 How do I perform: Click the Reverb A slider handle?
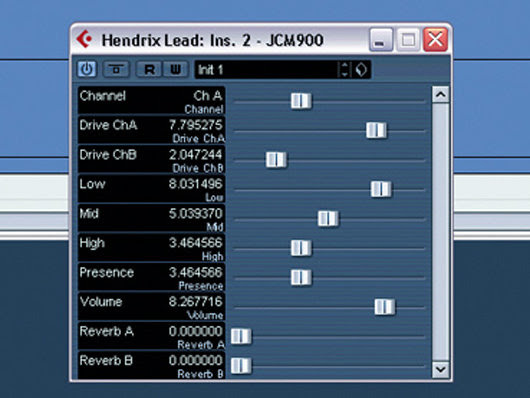tap(241, 336)
